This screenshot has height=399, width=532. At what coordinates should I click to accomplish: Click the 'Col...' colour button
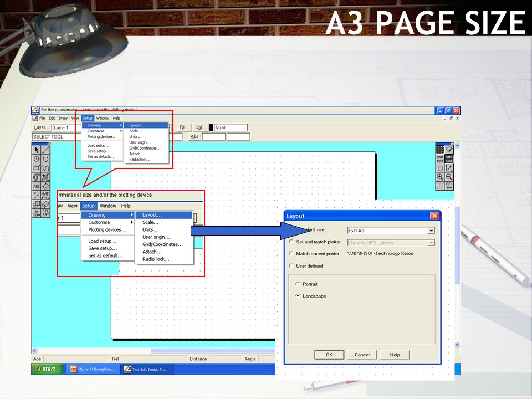(x=200, y=127)
